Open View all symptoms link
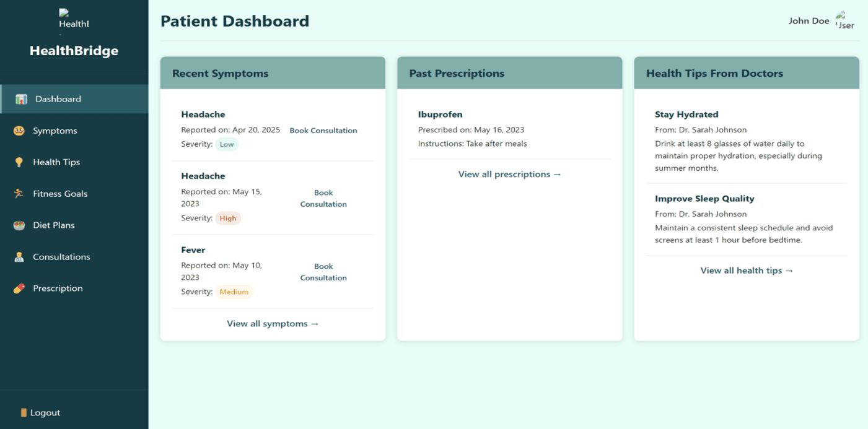This screenshot has width=868, height=429. point(273,324)
